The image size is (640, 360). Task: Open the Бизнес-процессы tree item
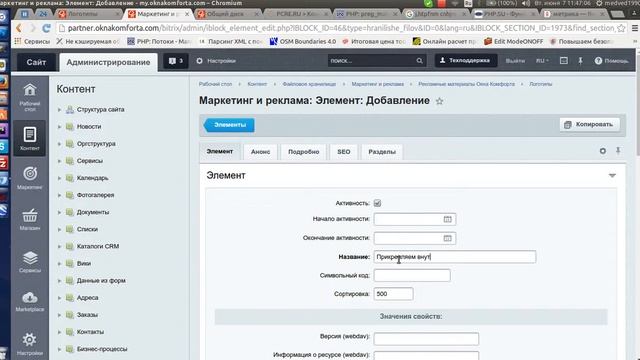coord(102,349)
